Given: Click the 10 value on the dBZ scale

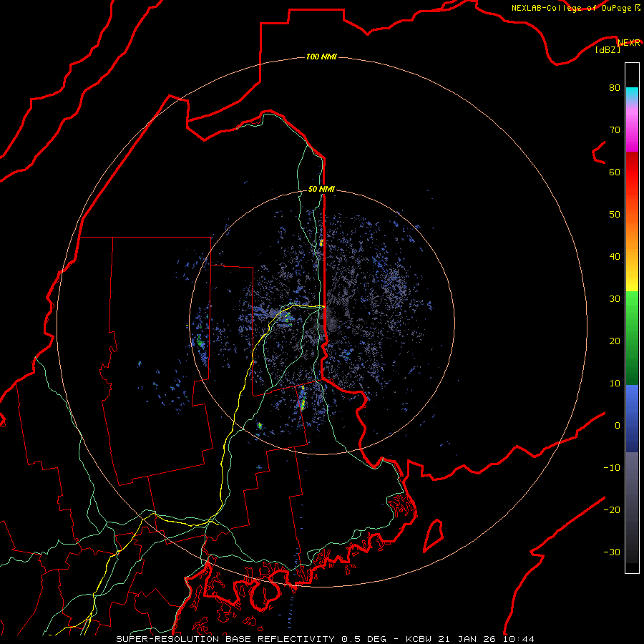Looking at the screenshot, I should point(615,384).
